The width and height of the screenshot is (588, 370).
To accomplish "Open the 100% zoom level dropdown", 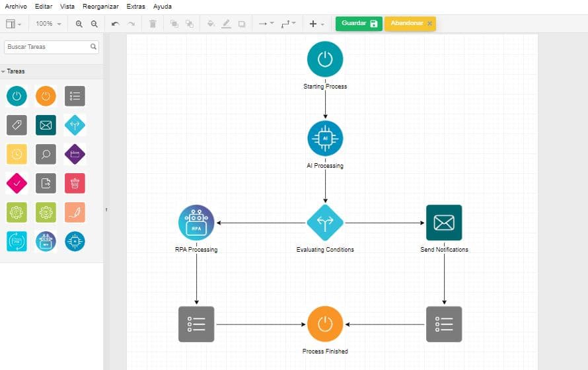I will tap(48, 24).
